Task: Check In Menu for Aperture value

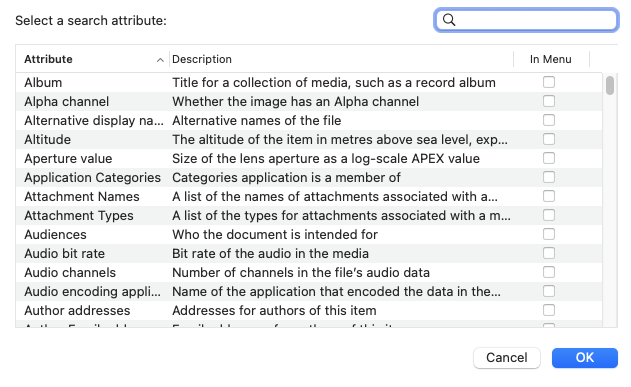Action: point(549,158)
